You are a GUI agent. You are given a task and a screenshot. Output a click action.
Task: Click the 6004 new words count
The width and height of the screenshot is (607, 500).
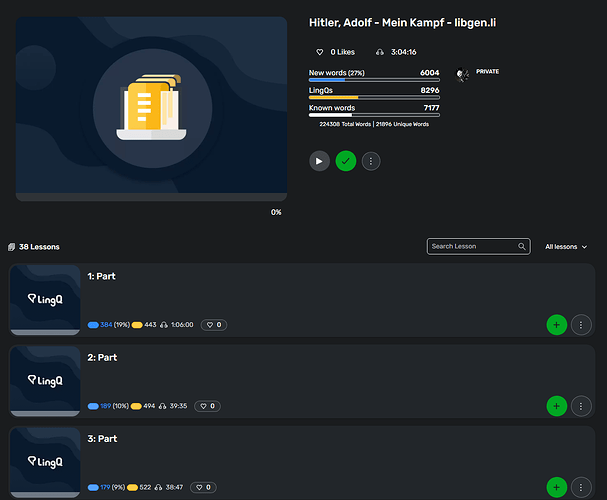[430, 73]
